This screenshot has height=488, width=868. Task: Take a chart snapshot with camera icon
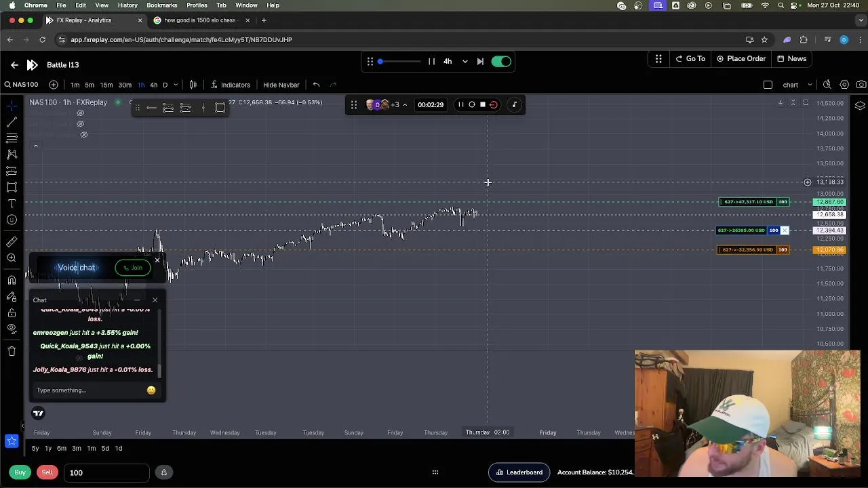pyautogui.click(x=861, y=85)
